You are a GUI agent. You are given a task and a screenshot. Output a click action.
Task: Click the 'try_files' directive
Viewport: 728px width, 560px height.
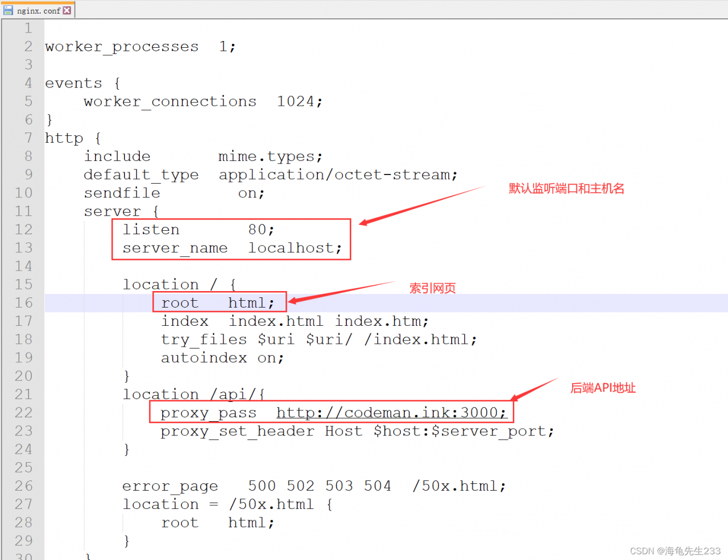[204, 340]
